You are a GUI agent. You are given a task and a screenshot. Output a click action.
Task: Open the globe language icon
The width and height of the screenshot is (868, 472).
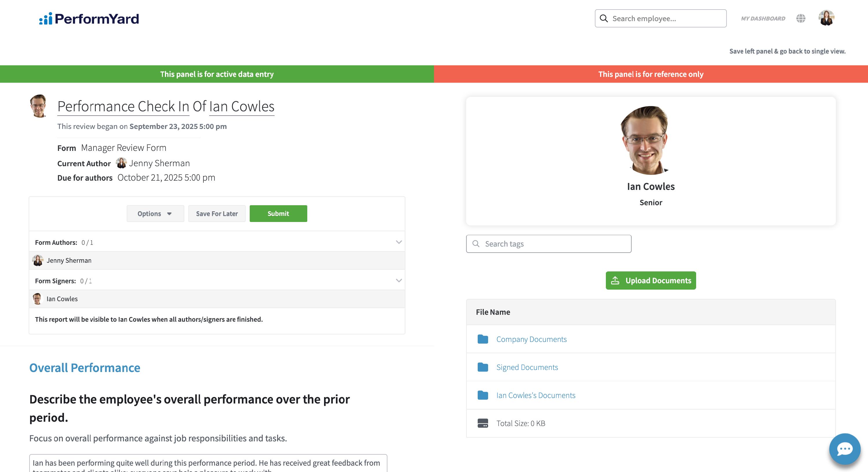[801, 18]
